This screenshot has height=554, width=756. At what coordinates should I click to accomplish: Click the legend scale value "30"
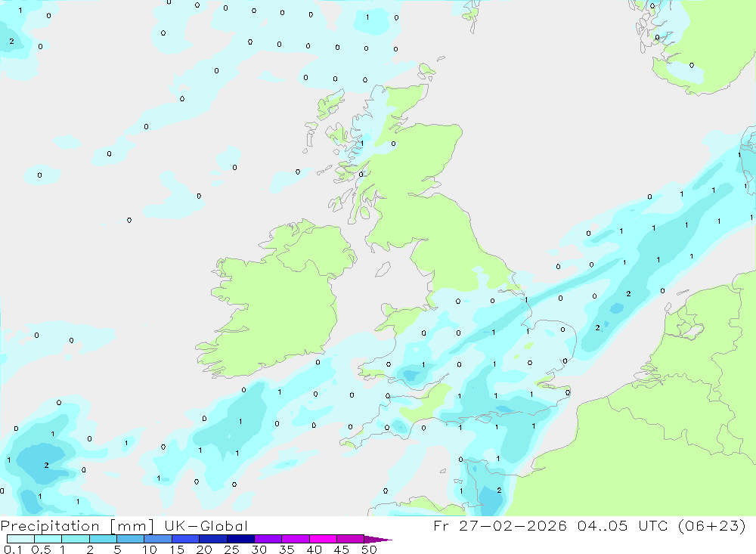coord(259,549)
